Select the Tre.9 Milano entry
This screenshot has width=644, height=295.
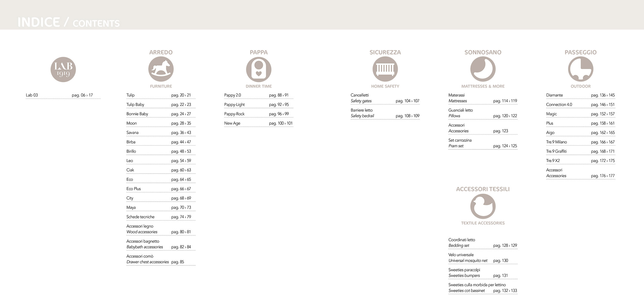click(581, 142)
